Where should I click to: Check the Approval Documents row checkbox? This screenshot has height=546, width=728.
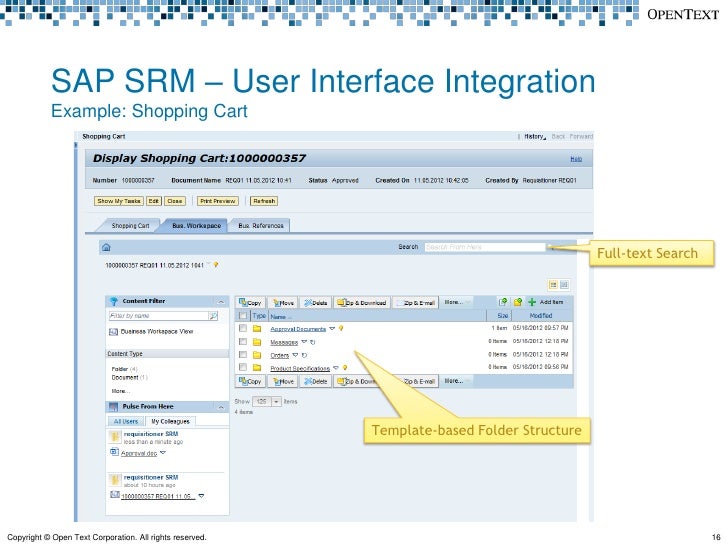[242, 328]
